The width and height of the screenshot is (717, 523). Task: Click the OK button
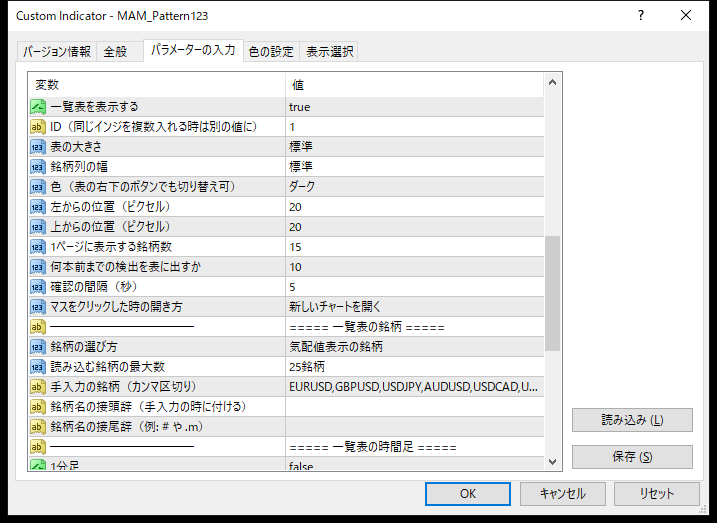(x=468, y=494)
